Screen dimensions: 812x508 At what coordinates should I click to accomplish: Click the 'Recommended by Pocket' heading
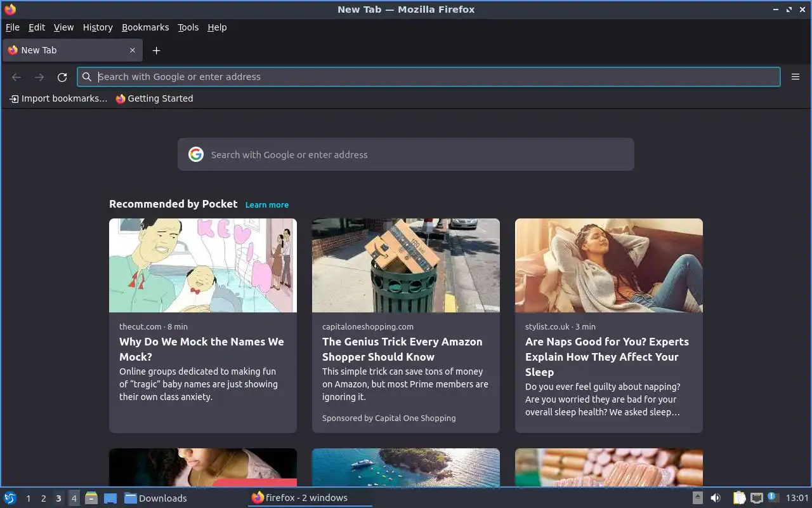click(173, 204)
